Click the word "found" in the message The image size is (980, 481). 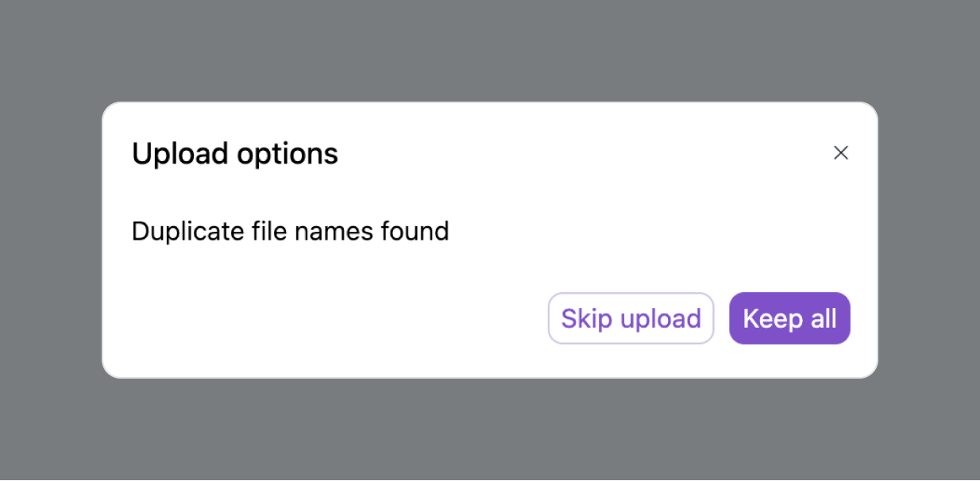(414, 231)
